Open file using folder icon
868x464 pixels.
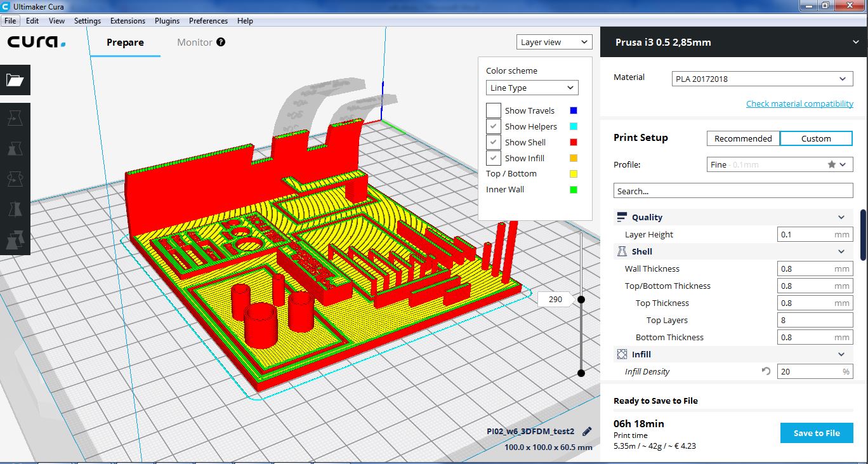(x=15, y=80)
